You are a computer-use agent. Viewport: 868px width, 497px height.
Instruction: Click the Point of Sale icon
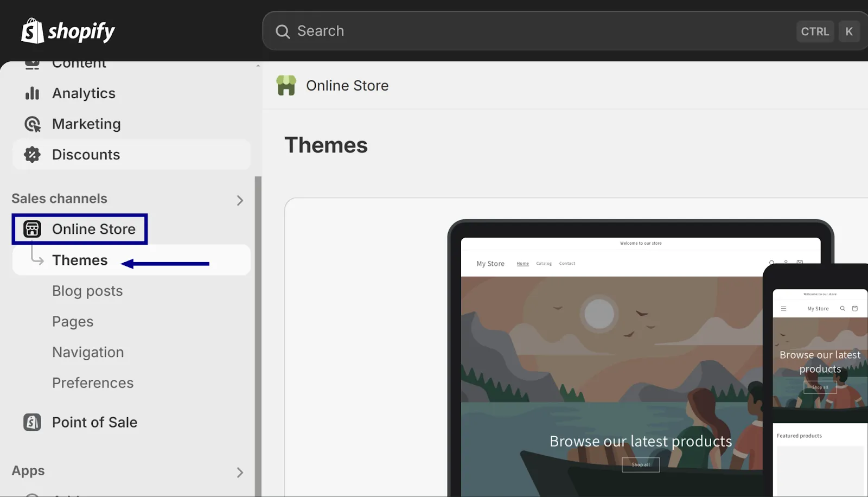tap(32, 422)
